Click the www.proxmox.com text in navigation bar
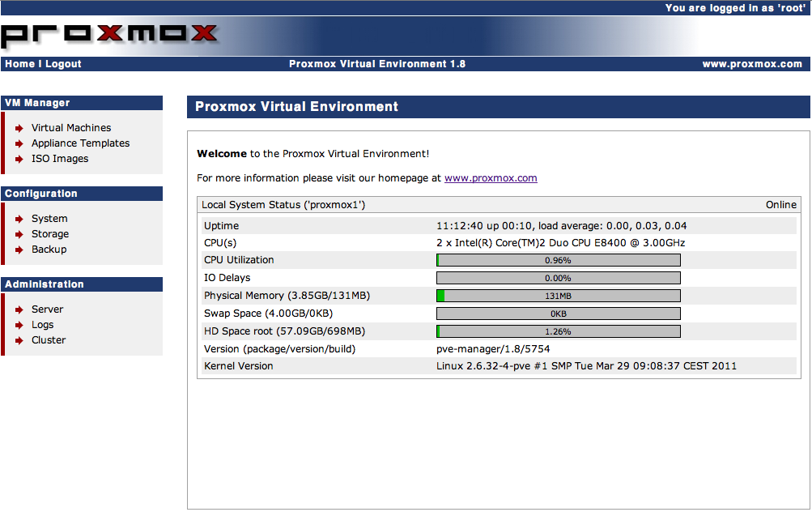Viewport: 812px width, 512px height. click(751, 64)
